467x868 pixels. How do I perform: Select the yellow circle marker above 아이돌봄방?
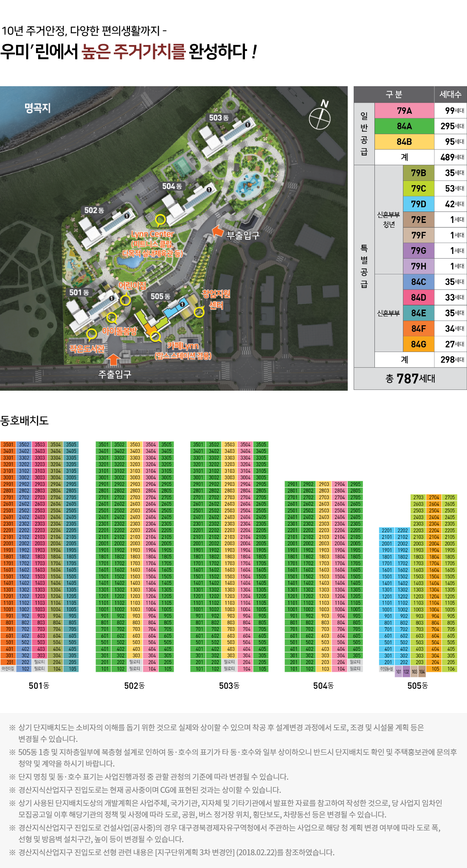112,318
